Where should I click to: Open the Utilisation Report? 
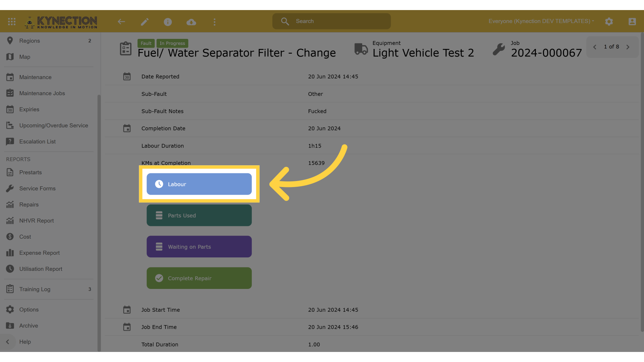point(49,269)
